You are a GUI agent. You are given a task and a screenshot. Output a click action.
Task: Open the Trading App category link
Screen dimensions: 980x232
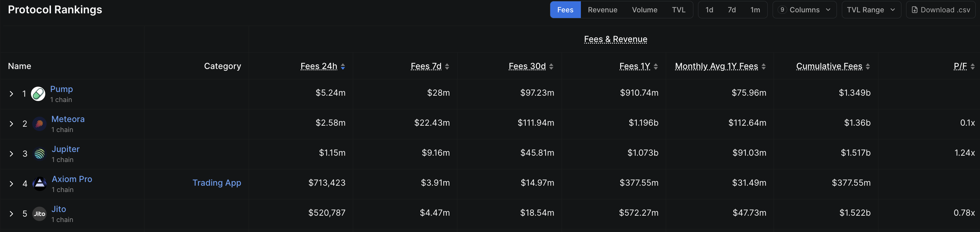(x=216, y=183)
